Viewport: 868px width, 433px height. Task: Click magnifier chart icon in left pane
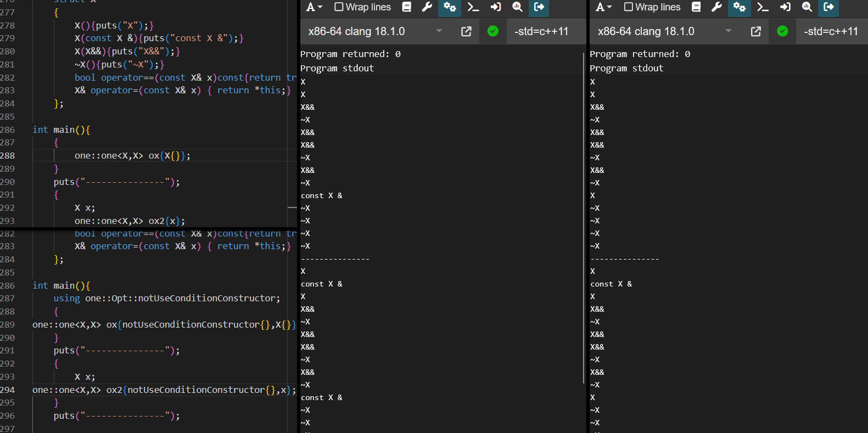coord(517,7)
